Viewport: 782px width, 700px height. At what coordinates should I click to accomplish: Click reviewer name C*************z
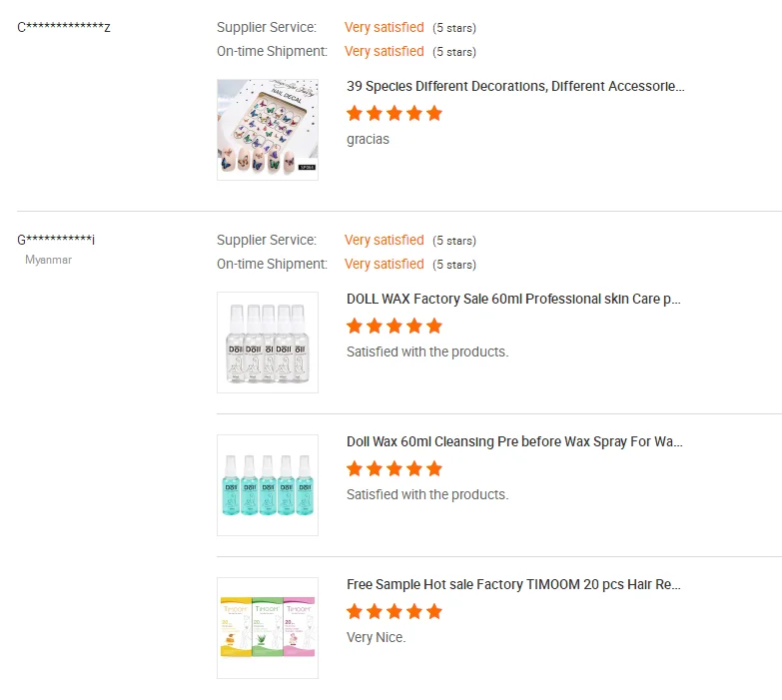tap(64, 27)
